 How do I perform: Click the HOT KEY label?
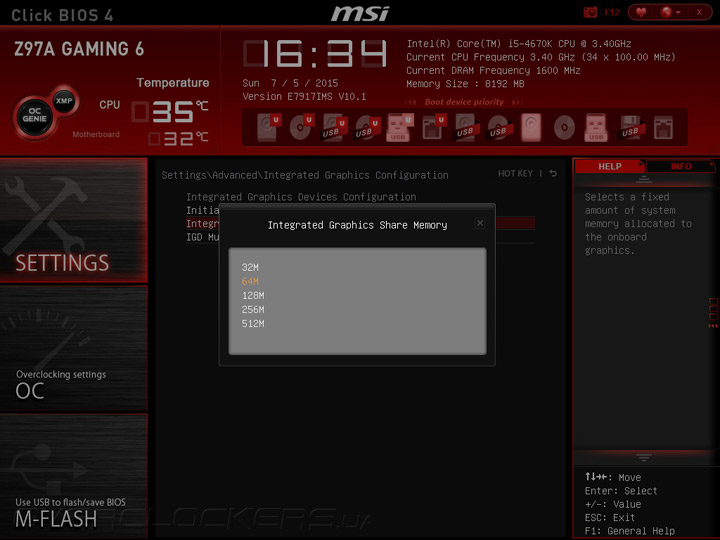pyautogui.click(x=515, y=173)
